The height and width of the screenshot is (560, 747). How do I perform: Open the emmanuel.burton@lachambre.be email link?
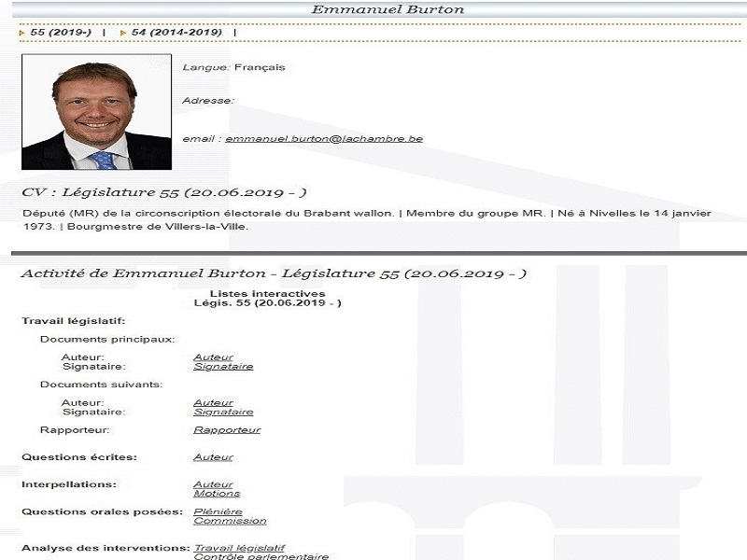(x=324, y=138)
